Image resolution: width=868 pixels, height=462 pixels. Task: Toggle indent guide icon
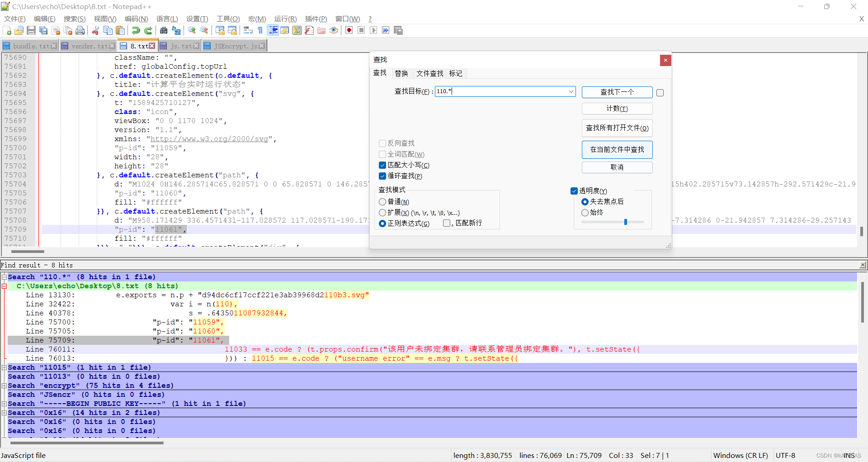coord(273,30)
